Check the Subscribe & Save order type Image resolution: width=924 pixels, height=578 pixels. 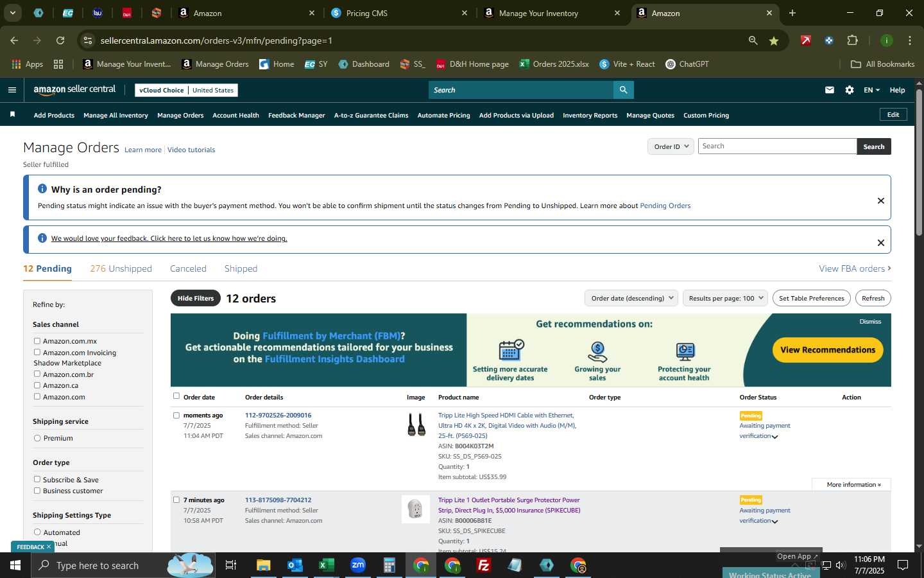[x=37, y=479]
